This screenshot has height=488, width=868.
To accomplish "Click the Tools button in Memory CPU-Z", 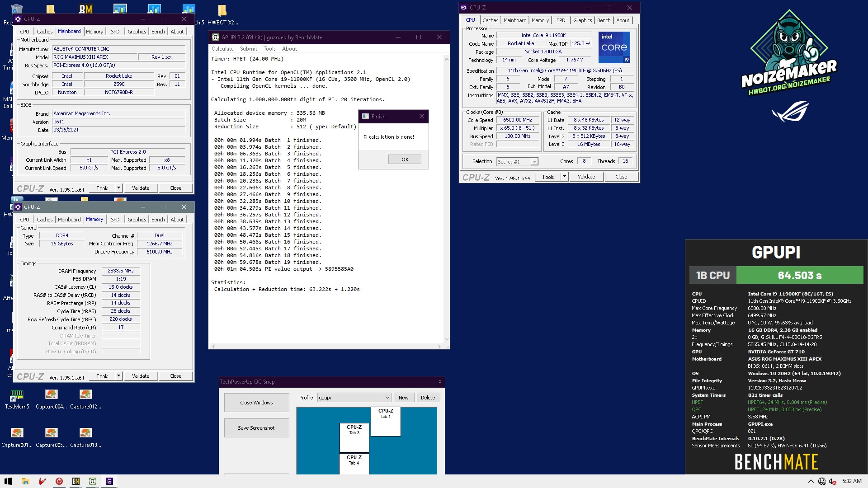I will (102, 376).
